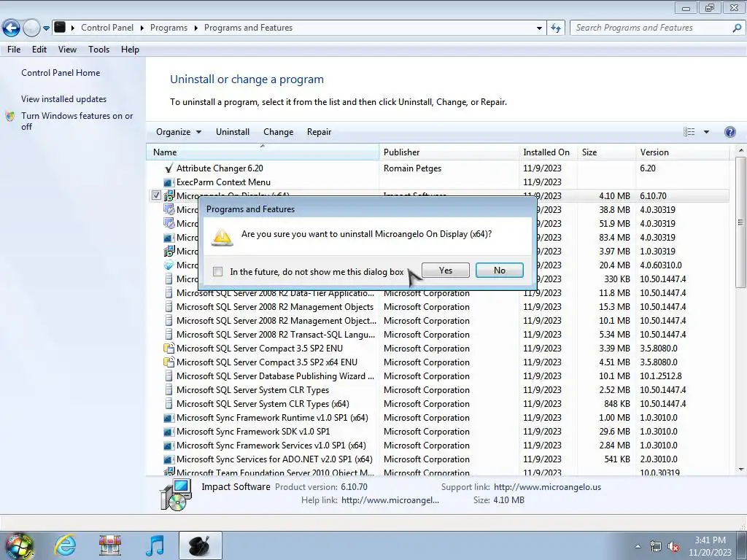Show hidden system tray icons

[638, 546]
